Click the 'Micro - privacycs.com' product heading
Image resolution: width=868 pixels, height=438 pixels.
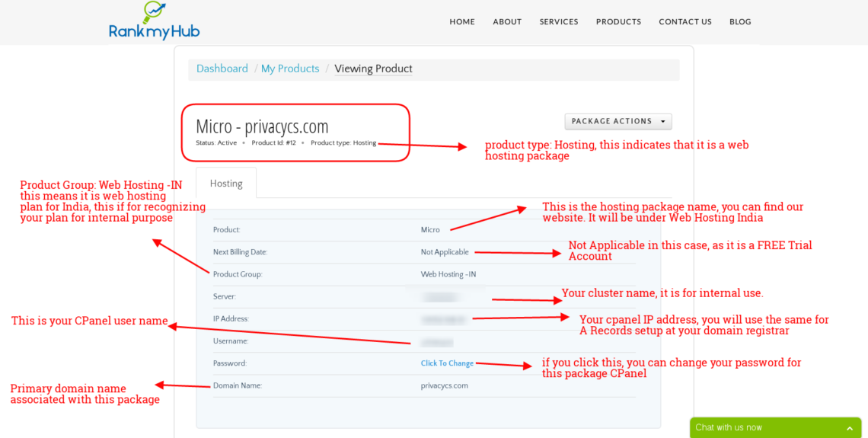[x=262, y=126]
